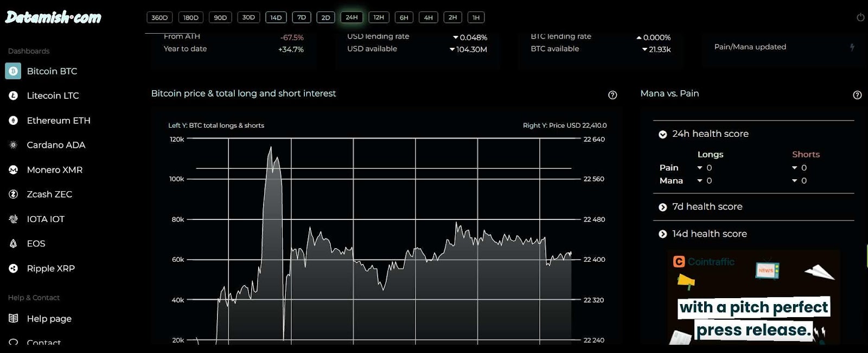Open the Ethereum ETH dashboard

pos(59,121)
